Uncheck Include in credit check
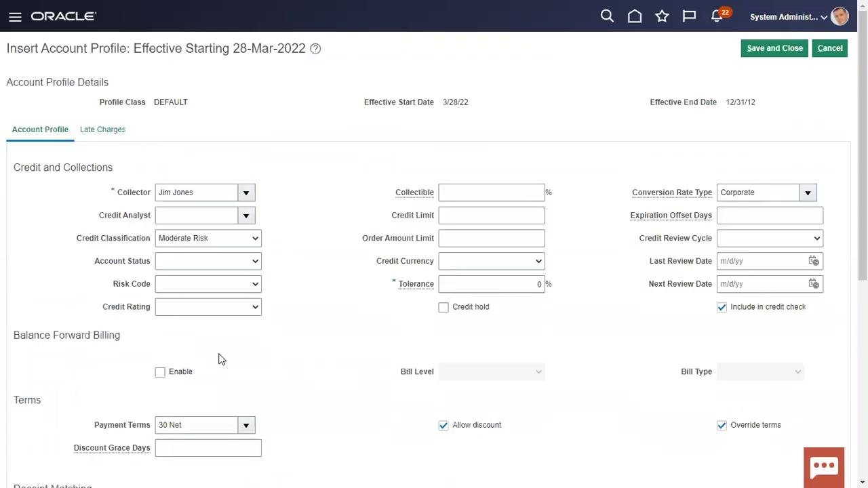The height and width of the screenshot is (488, 868). (722, 307)
